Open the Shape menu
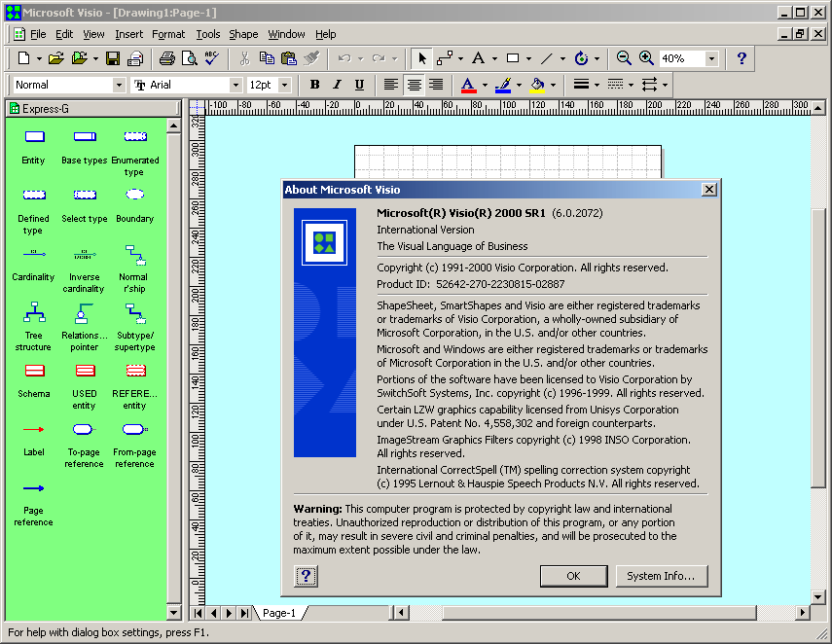Image resolution: width=832 pixels, height=644 pixels. point(243,34)
